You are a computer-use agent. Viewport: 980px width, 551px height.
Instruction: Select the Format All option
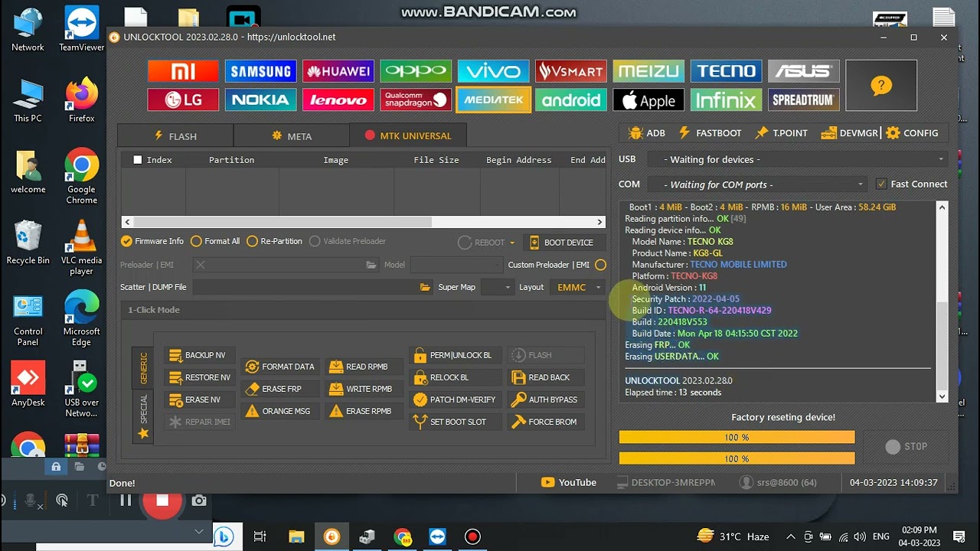pyautogui.click(x=215, y=241)
